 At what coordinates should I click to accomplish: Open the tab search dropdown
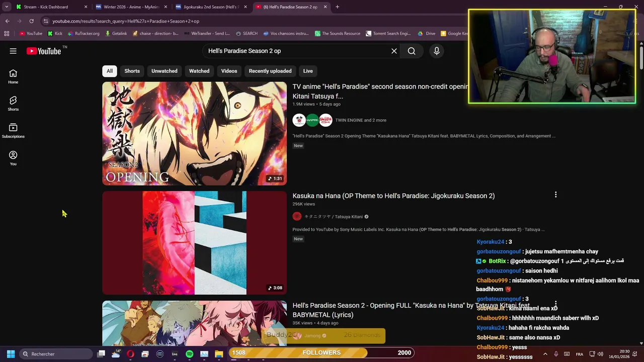(x=7, y=7)
